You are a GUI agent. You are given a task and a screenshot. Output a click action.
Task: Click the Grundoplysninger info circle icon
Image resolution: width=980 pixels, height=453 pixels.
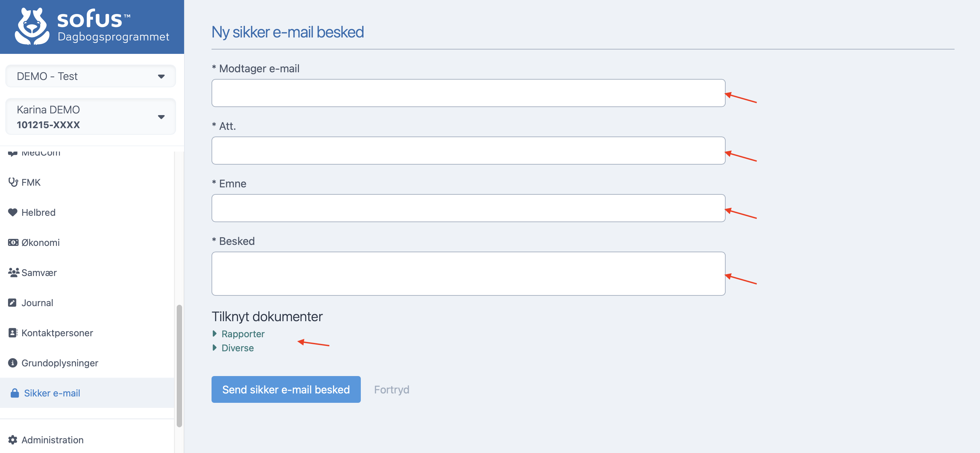click(x=13, y=363)
